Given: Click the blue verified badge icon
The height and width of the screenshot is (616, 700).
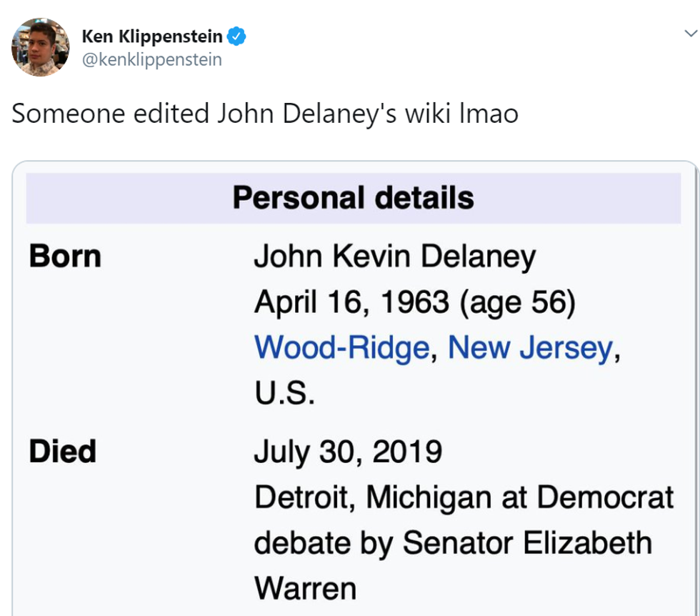Looking at the screenshot, I should pyautogui.click(x=237, y=36).
